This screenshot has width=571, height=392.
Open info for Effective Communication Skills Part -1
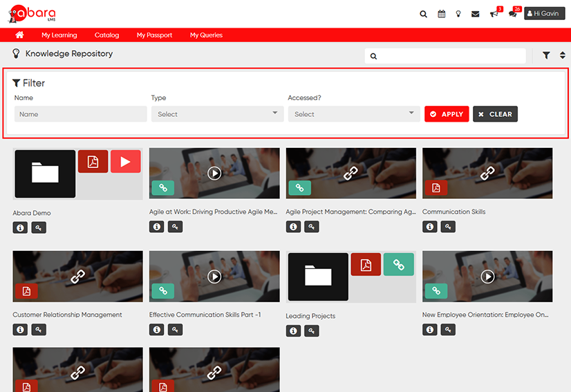(157, 330)
